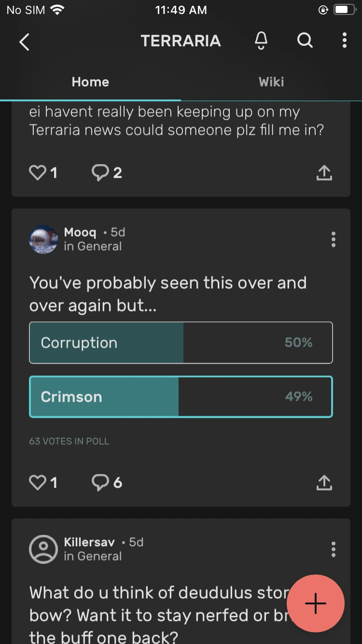Share Mooq's poll post via the share icon

pos(324,482)
